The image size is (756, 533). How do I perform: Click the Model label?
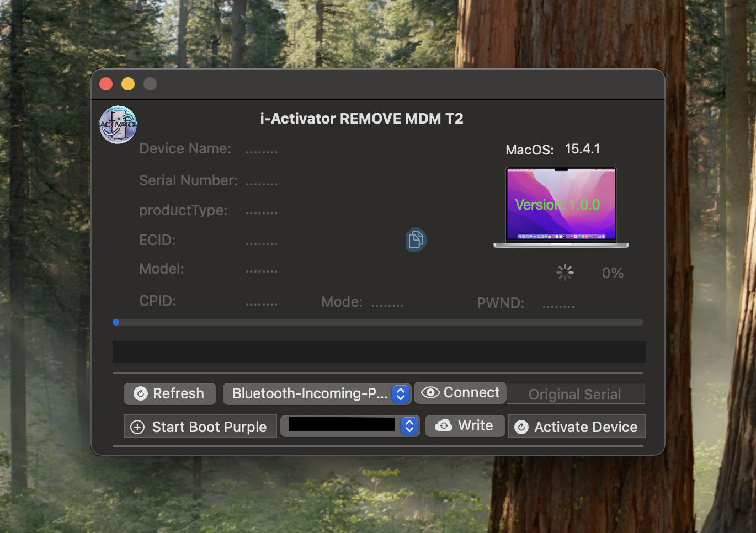pyautogui.click(x=162, y=269)
